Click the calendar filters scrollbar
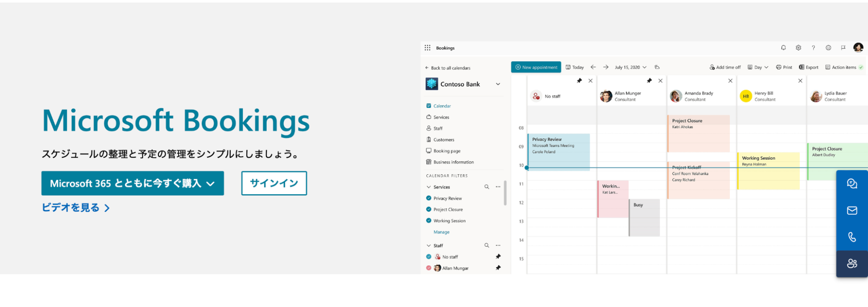Image resolution: width=868 pixels, height=307 pixels. [x=505, y=193]
